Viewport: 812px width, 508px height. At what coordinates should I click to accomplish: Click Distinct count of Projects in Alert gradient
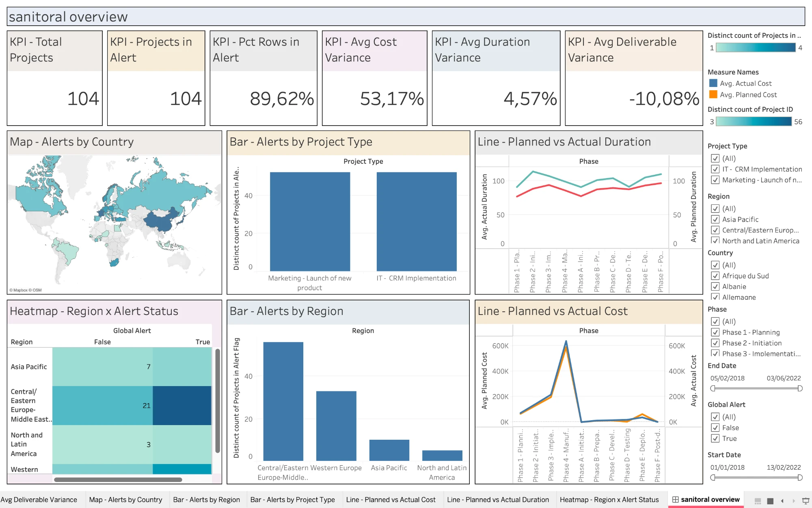coord(756,48)
